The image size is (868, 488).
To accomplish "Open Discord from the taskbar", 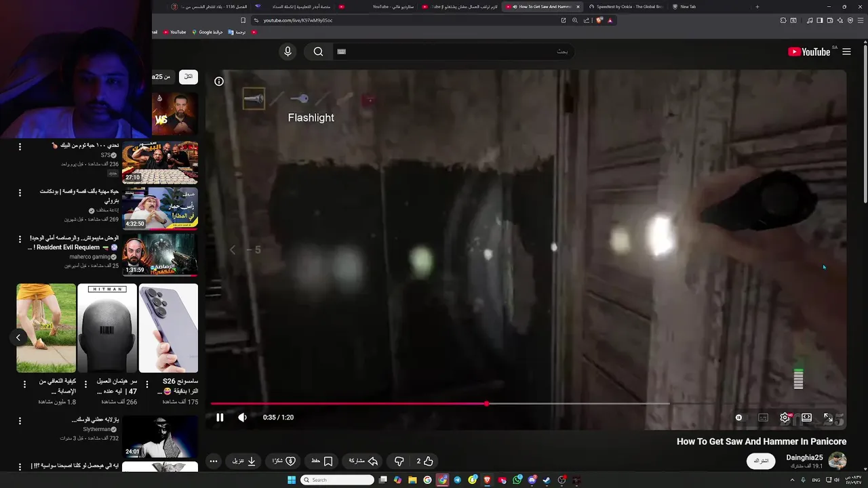I will 532,480.
